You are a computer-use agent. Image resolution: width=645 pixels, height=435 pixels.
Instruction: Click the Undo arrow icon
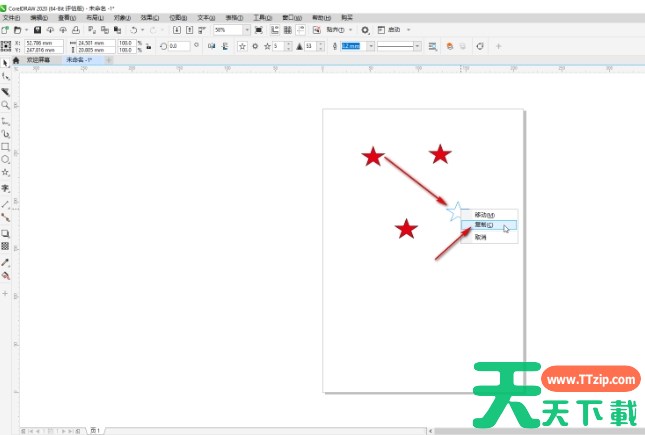tap(134, 31)
